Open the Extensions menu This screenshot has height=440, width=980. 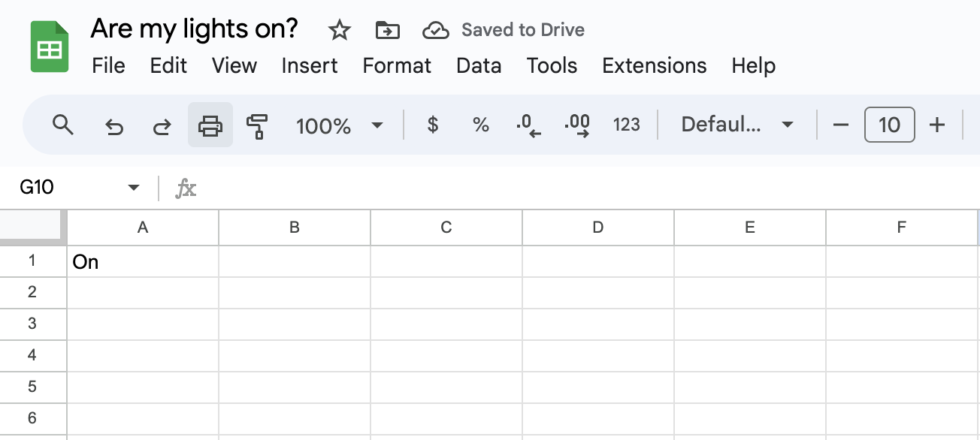[654, 66]
